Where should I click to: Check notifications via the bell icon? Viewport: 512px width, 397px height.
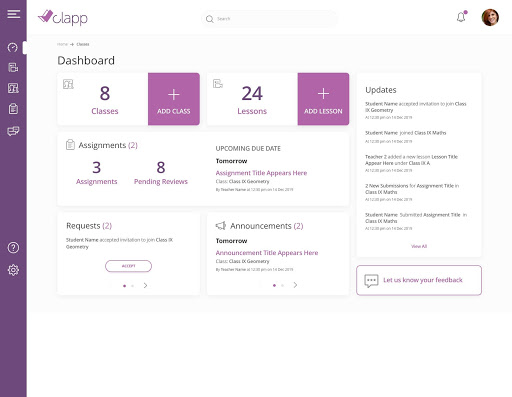(x=461, y=17)
